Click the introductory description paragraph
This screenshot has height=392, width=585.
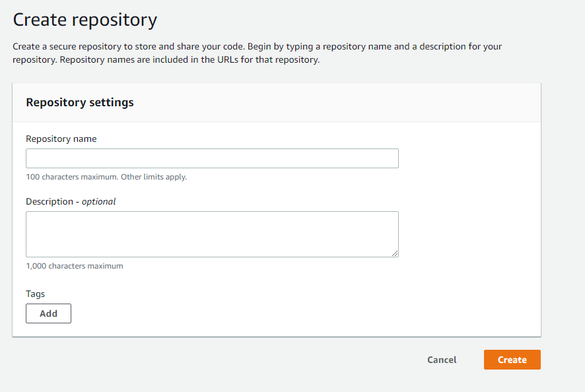click(258, 53)
